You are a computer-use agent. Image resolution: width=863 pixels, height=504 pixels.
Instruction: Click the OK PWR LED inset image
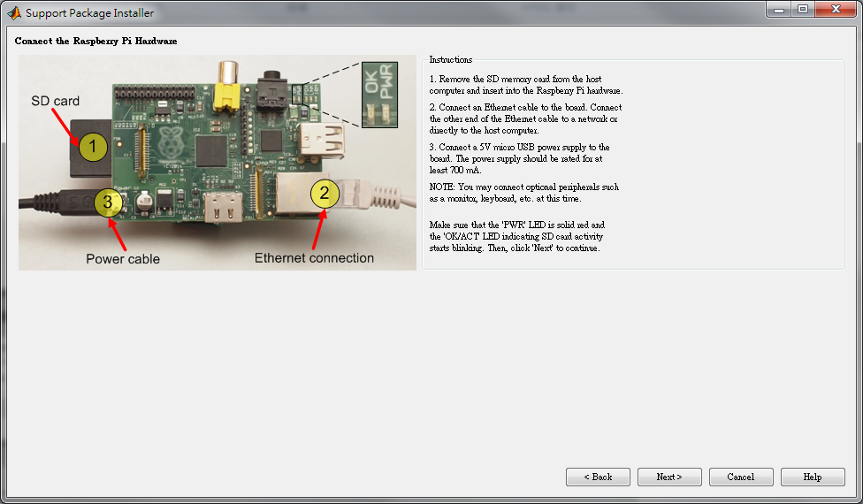point(379,95)
